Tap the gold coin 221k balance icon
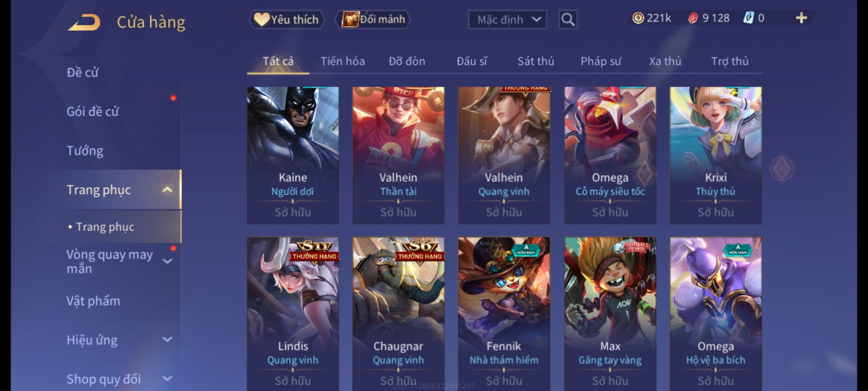This screenshot has width=868, height=391. [638, 18]
